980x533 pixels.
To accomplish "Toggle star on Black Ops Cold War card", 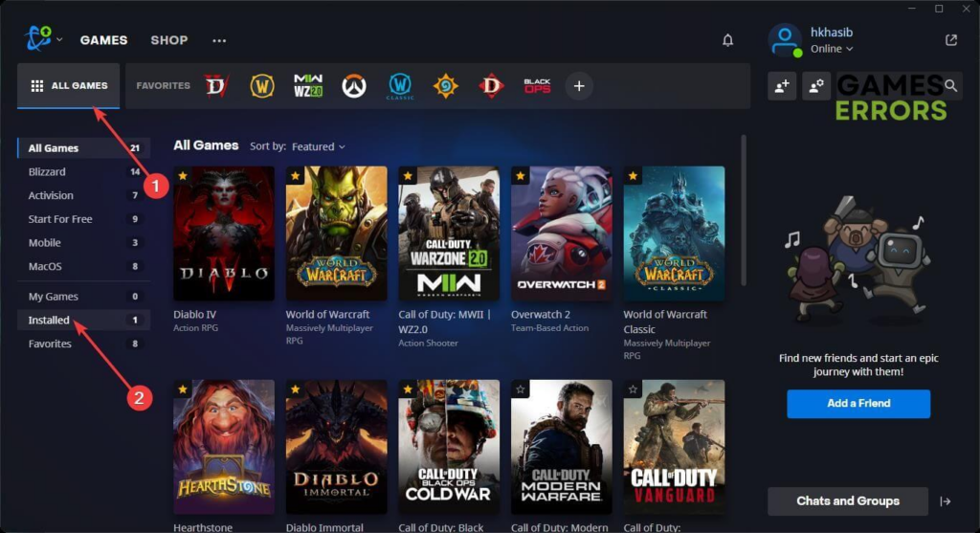I will coord(408,389).
